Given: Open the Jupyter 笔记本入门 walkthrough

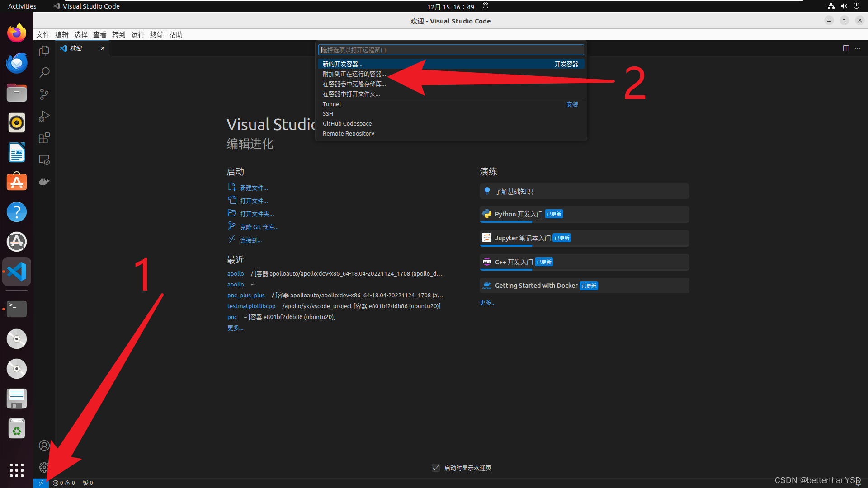Looking at the screenshot, I should click(x=584, y=238).
